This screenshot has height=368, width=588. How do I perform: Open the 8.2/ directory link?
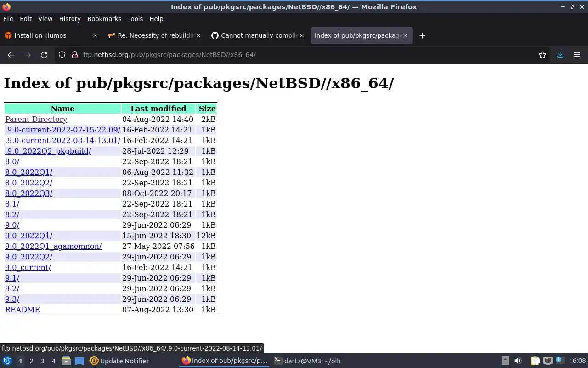(x=12, y=214)
